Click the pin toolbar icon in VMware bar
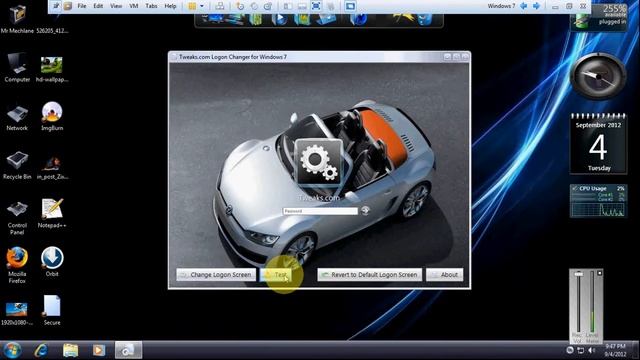640x360 pixels. click(56, 6)
